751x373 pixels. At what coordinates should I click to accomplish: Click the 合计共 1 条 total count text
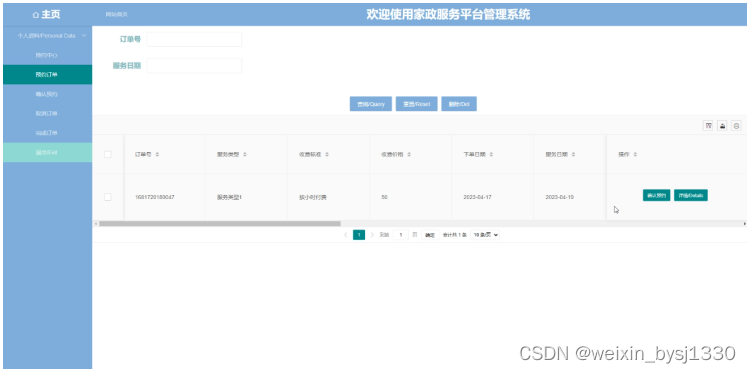coord(455,235)
